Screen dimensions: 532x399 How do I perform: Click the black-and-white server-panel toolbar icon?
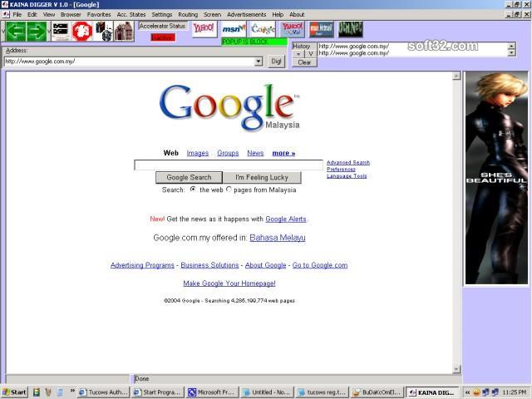tap(61, 32)
